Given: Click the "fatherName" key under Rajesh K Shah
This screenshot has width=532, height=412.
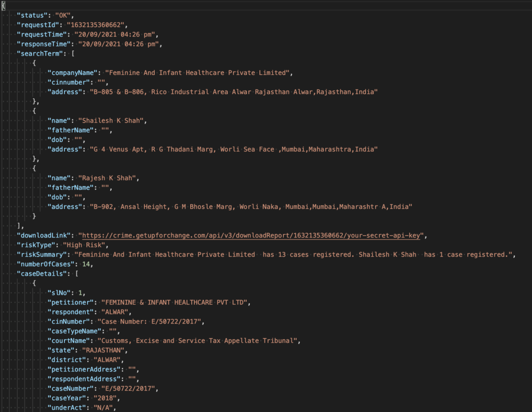Looking at the screenshot, I should (71, 188).
